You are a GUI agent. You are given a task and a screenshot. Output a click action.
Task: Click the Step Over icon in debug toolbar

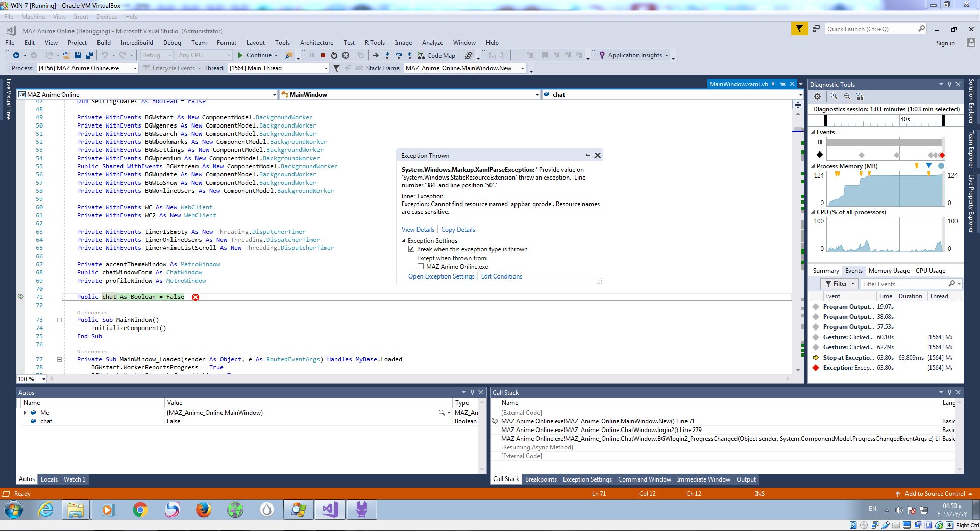[x=398, y=55]
